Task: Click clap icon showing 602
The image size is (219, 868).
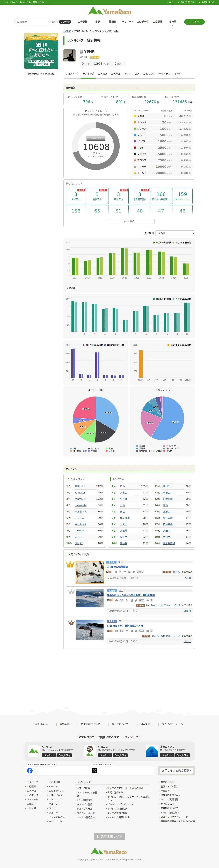Action: [x=136, y=631]
